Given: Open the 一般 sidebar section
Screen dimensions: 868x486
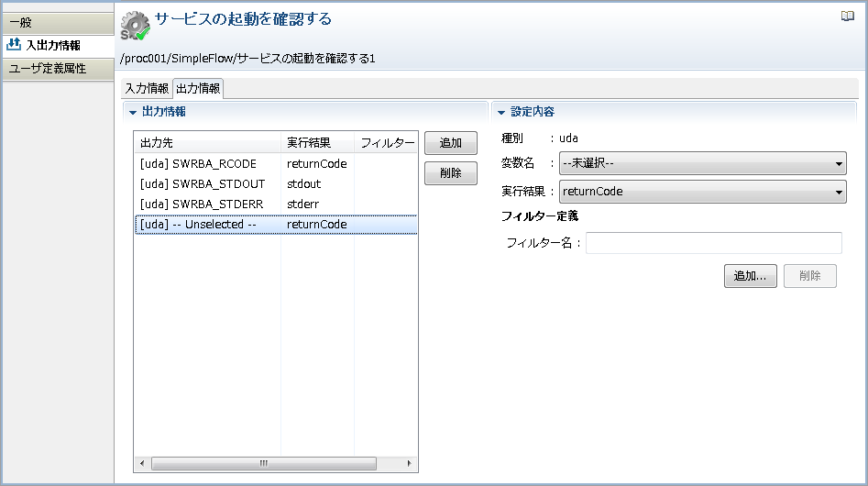Looking at the screenshot, I should [58, 23].
